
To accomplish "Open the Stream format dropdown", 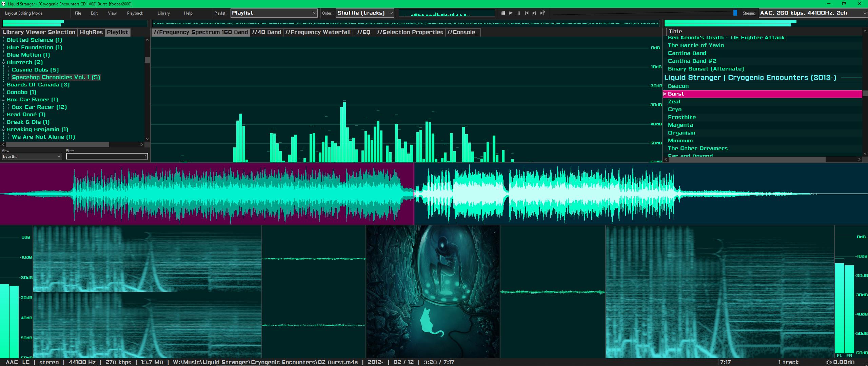I will tap(813, 13).
